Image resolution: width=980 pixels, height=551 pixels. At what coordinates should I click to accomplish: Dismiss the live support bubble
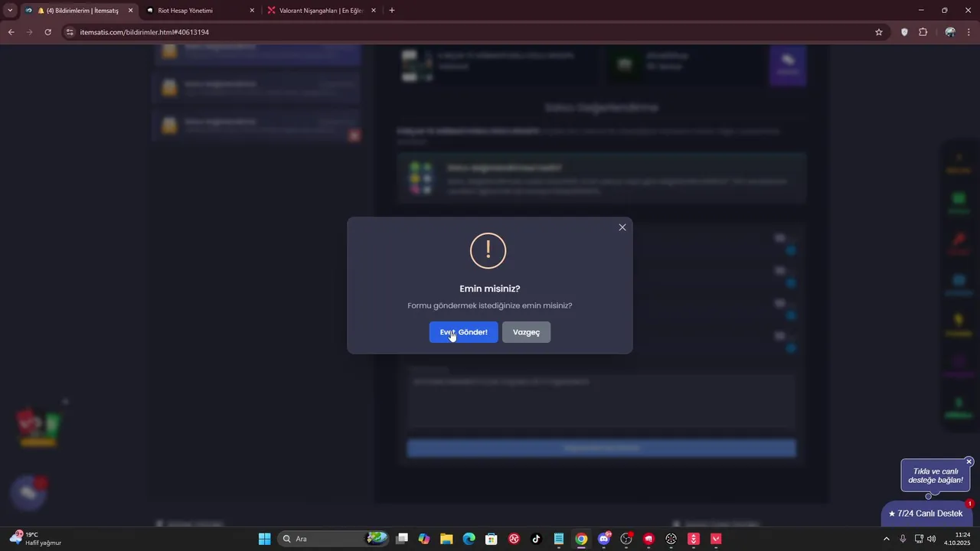click(969, 461)
